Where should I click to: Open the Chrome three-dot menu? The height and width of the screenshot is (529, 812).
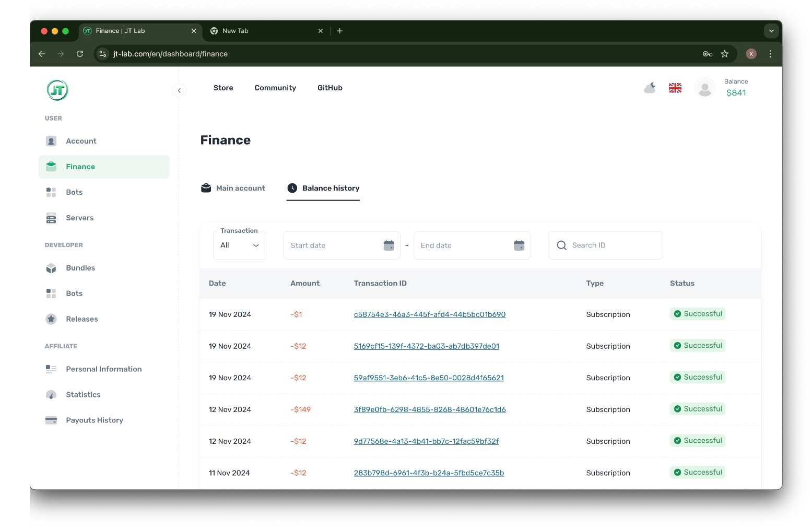click(770, 54)
